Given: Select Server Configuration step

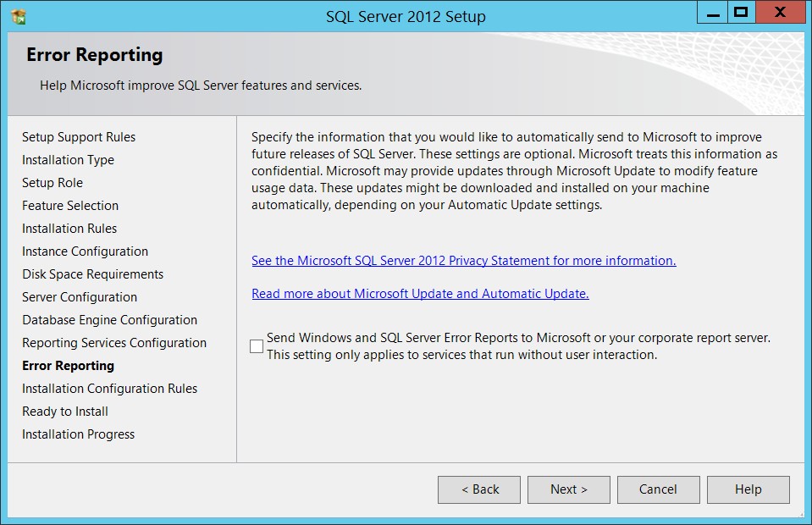Looking at the screenshot, I should pyautogui.click(x=80, y=297).
